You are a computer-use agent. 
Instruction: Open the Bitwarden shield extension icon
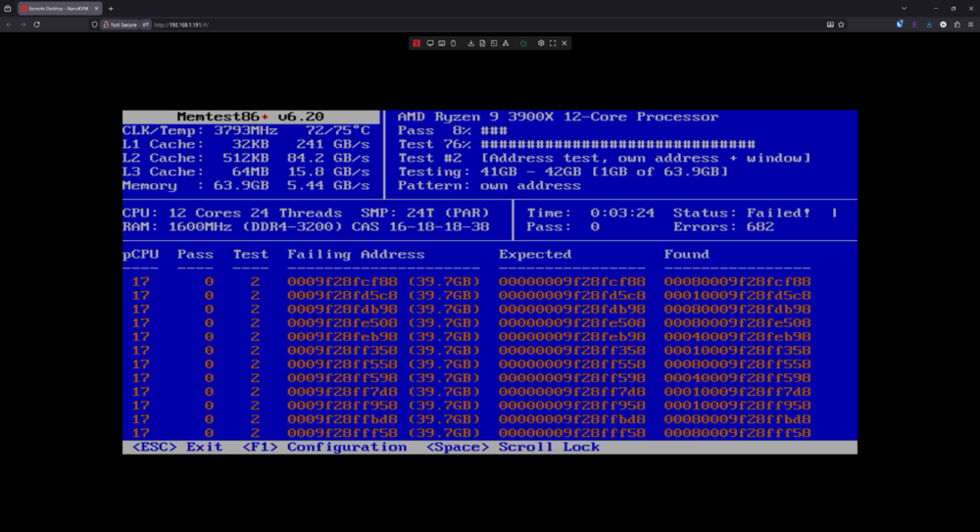(900, 24)
